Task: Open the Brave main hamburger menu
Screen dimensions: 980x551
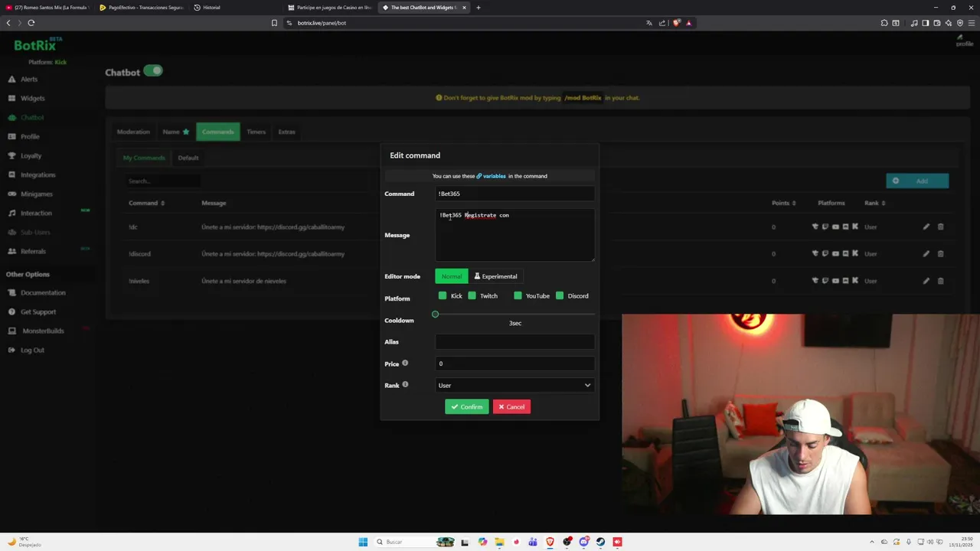Action: pyautogui.click(x=970, y=23)
